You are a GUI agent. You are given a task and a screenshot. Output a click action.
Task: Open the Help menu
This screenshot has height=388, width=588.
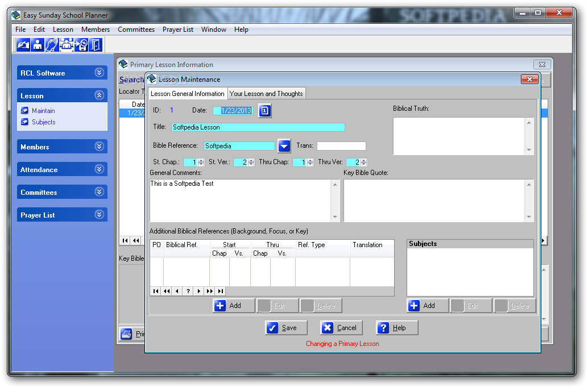pos(241,30)
